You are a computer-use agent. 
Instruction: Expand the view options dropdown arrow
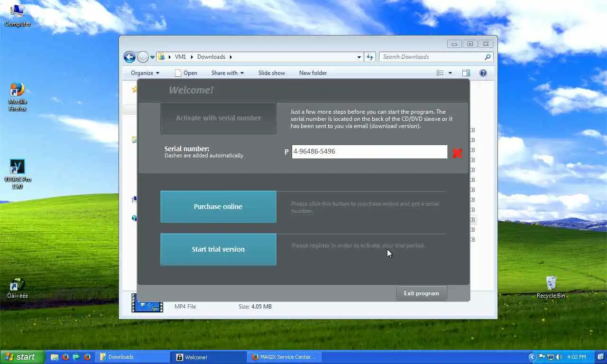450,73
